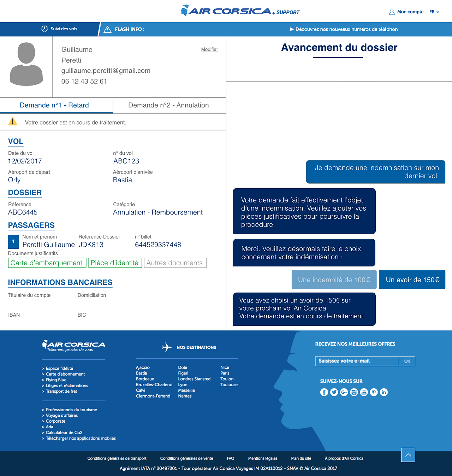Open the Twitter social icon
The height and width of the screenshot is (476, 452).
click(334, 392)
